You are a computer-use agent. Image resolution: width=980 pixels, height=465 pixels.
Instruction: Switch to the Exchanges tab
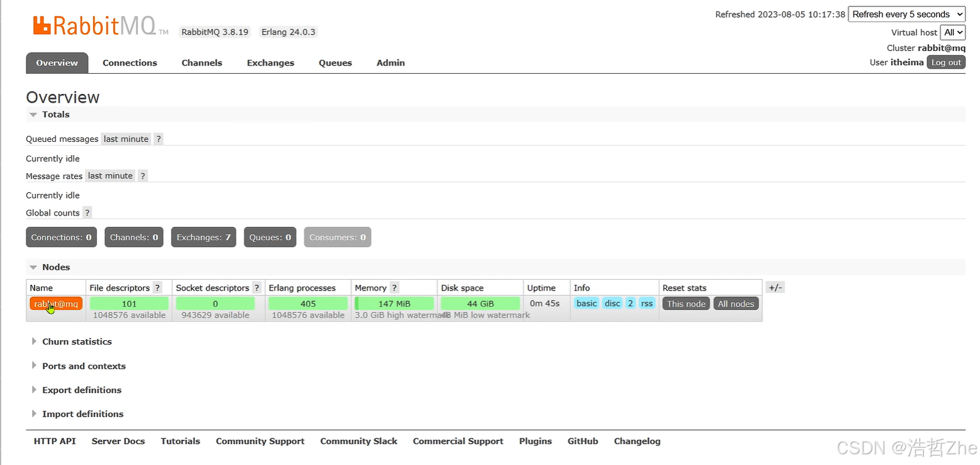(270, 63)
